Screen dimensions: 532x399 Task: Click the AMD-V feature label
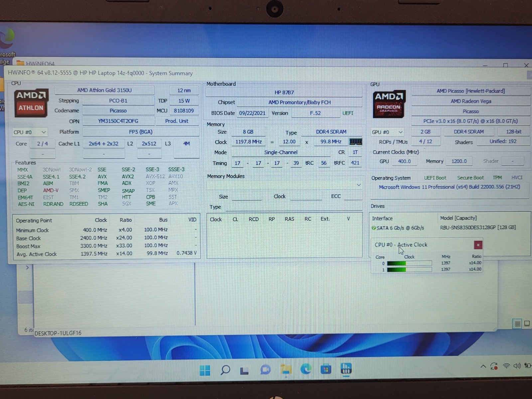51,191
